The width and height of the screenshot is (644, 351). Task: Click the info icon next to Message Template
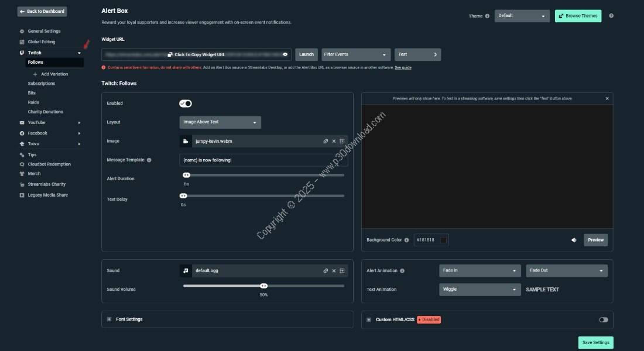[x=149, y=160]
